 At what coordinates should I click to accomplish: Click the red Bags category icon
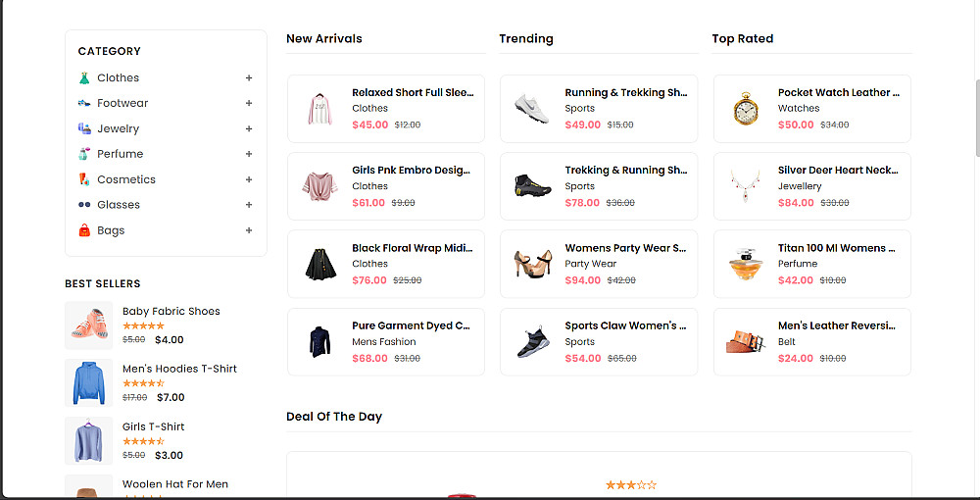84,230
